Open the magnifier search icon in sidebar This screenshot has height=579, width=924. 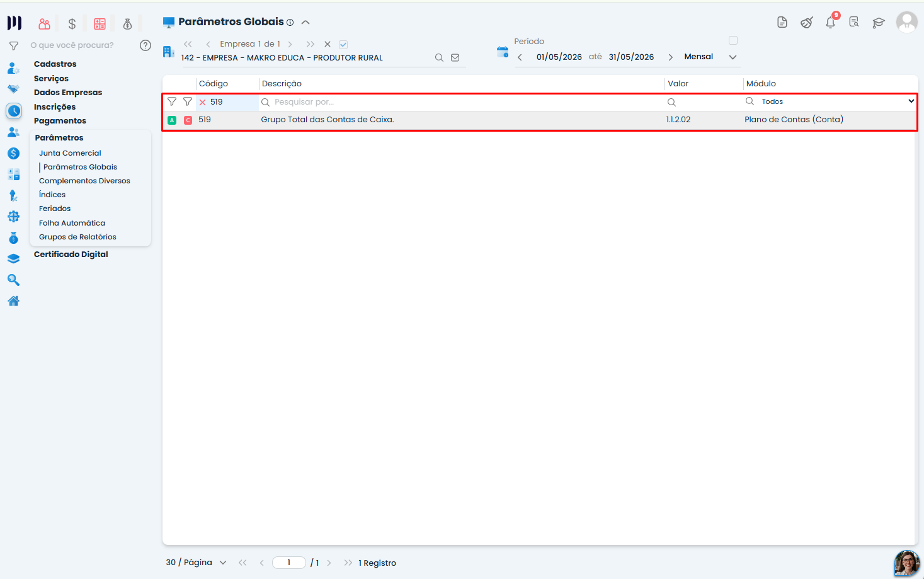[x=13, y=280]
